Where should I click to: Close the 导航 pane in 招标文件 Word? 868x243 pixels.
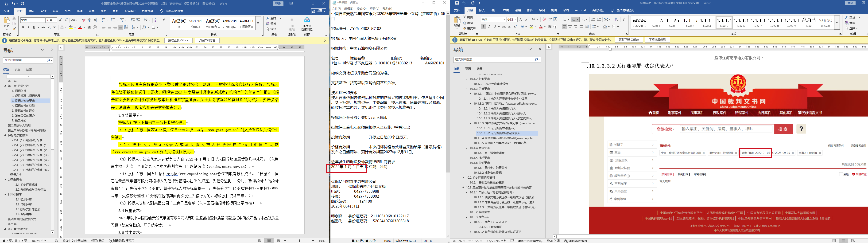click(x=52, y=50)
